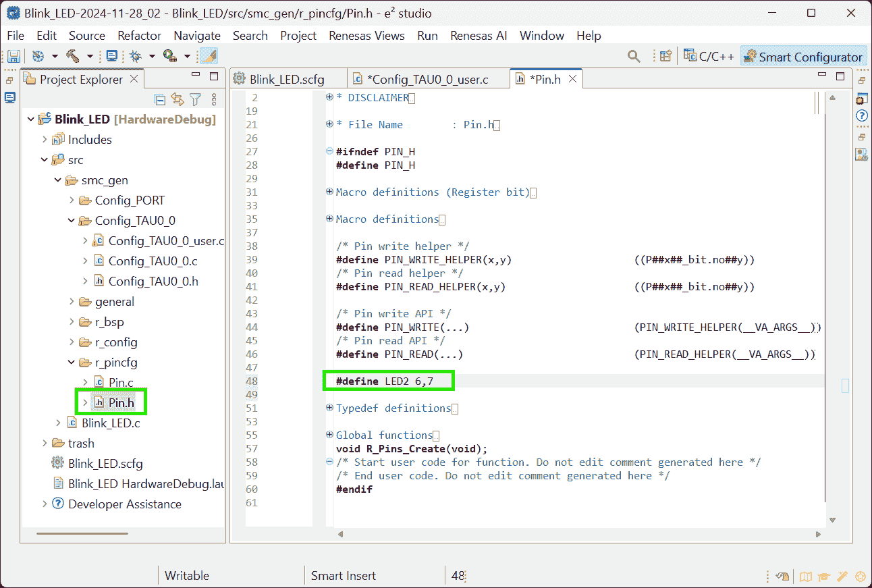Click the graduation cap icon in status bar
This screenshot has width=872, height=588.
point(823,577)
